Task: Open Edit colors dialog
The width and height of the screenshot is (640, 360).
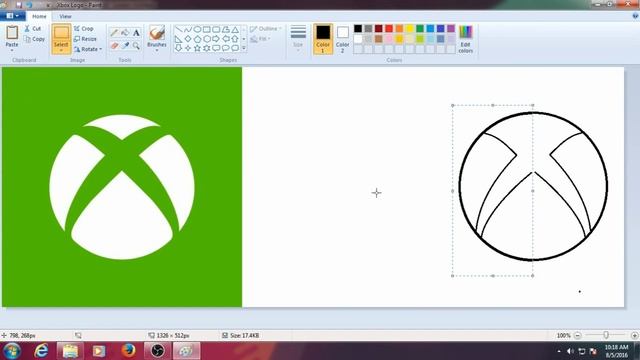Action: click(x=466, y=39)
